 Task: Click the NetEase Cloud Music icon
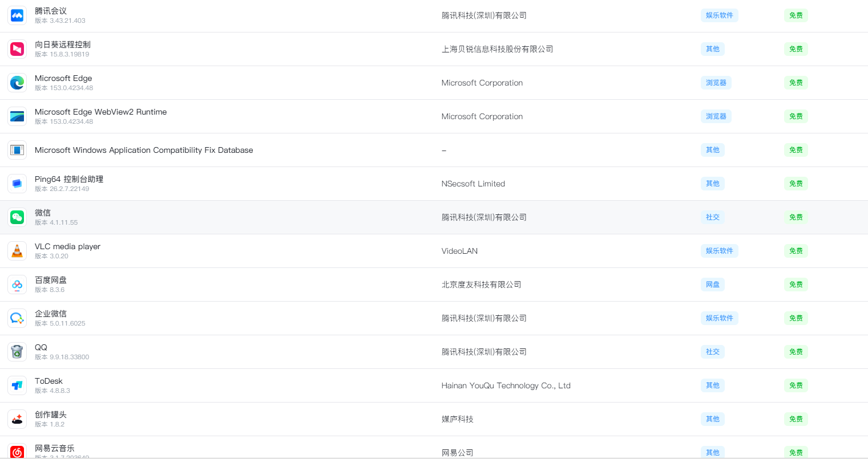coord(17,452)
